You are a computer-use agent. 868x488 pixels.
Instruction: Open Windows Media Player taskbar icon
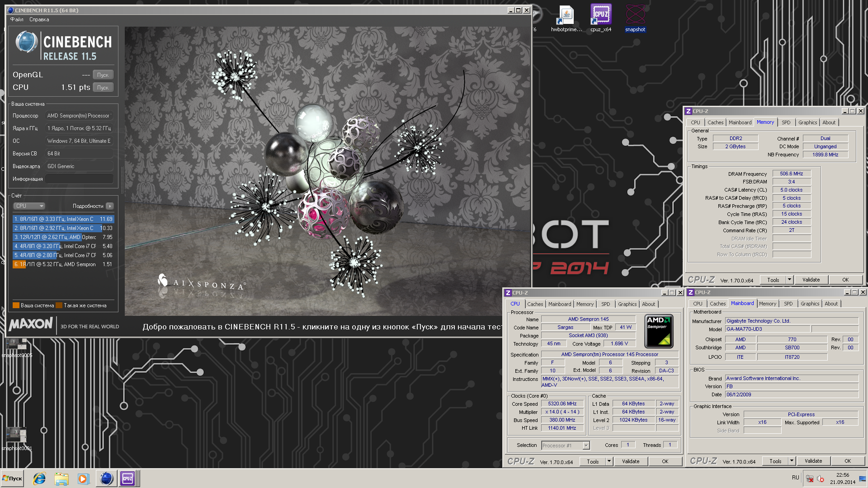pos(83,479)
